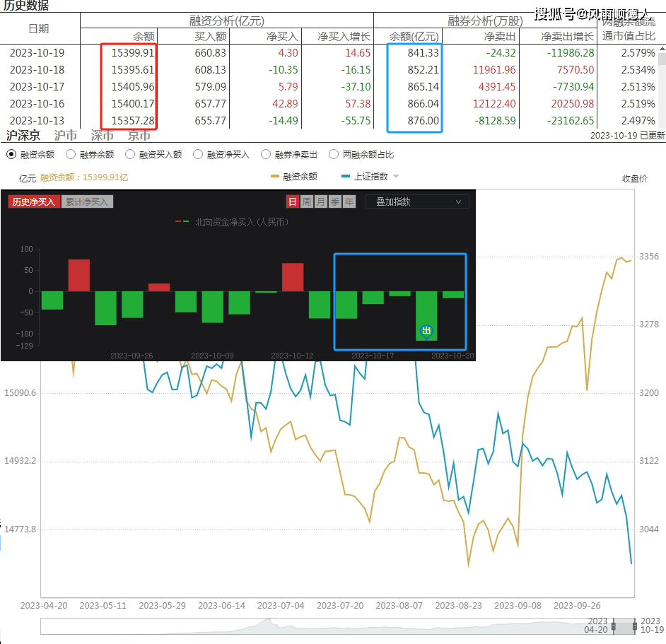Image resolution: width=666 pixels, height=644 pixels.
Task: Select the 融资余额 radio button
Action: (11, 154)
